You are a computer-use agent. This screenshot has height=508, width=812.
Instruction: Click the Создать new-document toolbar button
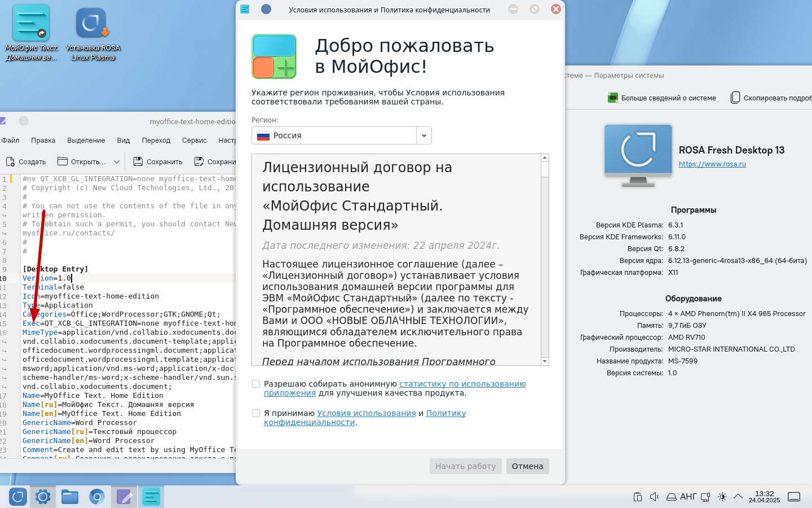(x=26, y=161)
